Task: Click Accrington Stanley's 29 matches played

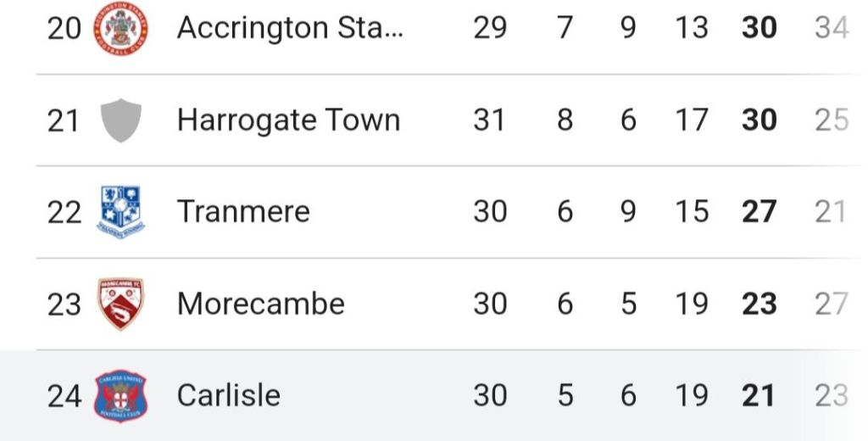Action: [x=490, y=29]
